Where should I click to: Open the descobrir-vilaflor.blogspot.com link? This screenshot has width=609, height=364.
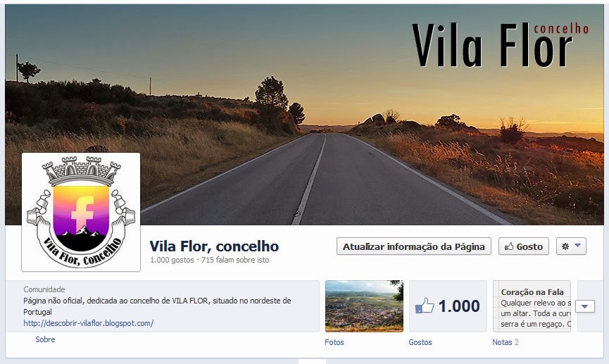coord(88,323)
